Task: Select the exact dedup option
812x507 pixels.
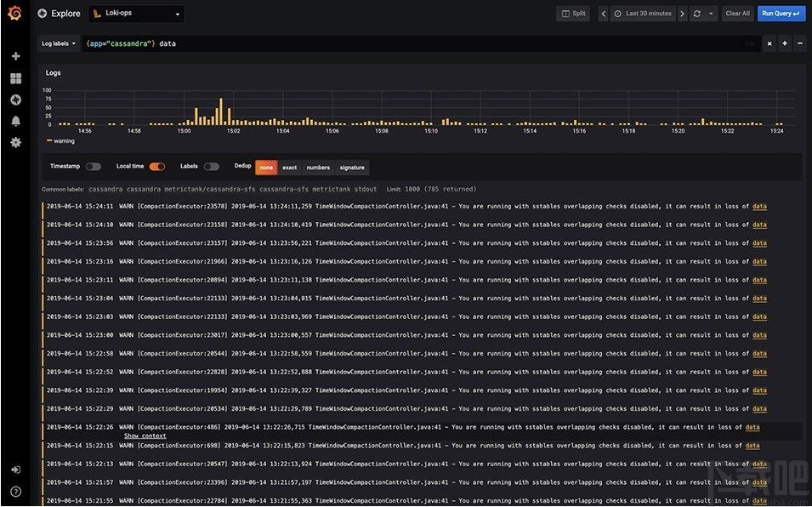Action: [288, 167]
